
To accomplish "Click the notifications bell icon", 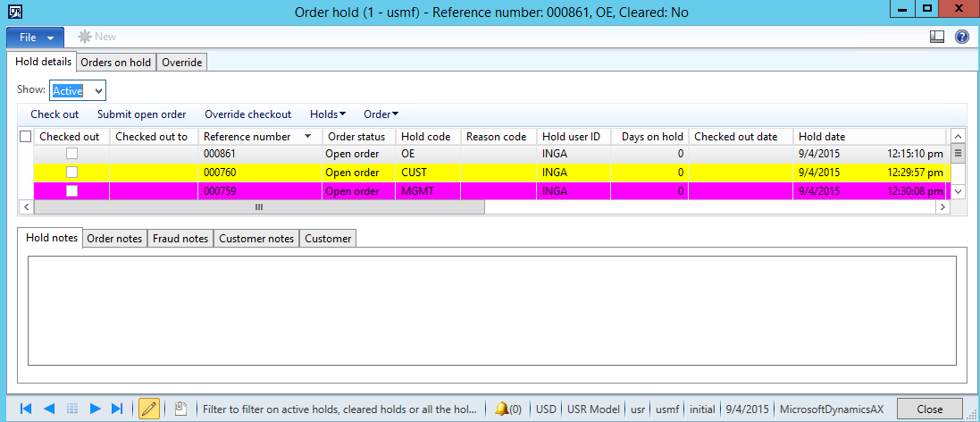I will tap(500, 409).
